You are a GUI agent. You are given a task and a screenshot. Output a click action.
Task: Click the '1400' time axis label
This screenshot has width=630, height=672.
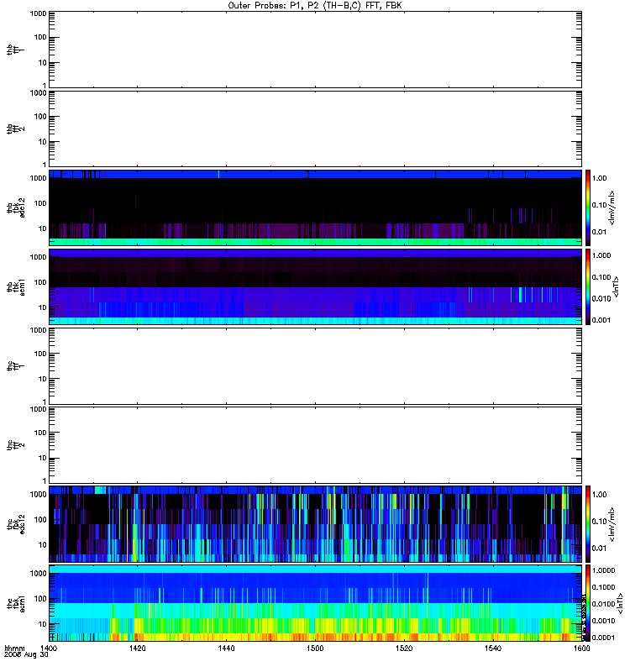pyautogui.click(x=49, y=648)
